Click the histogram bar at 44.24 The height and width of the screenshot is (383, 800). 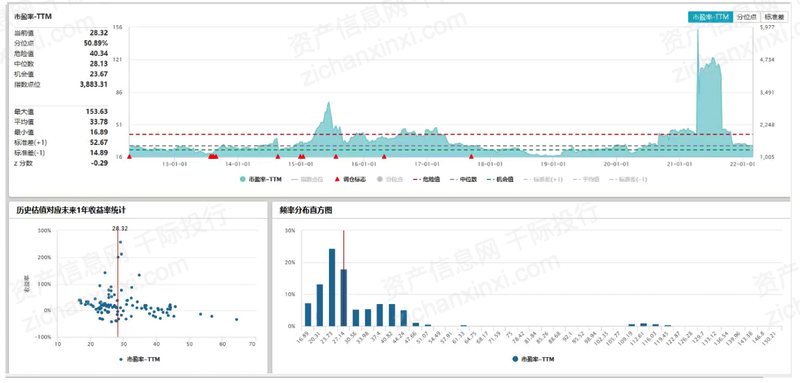[x=404, y=318]
